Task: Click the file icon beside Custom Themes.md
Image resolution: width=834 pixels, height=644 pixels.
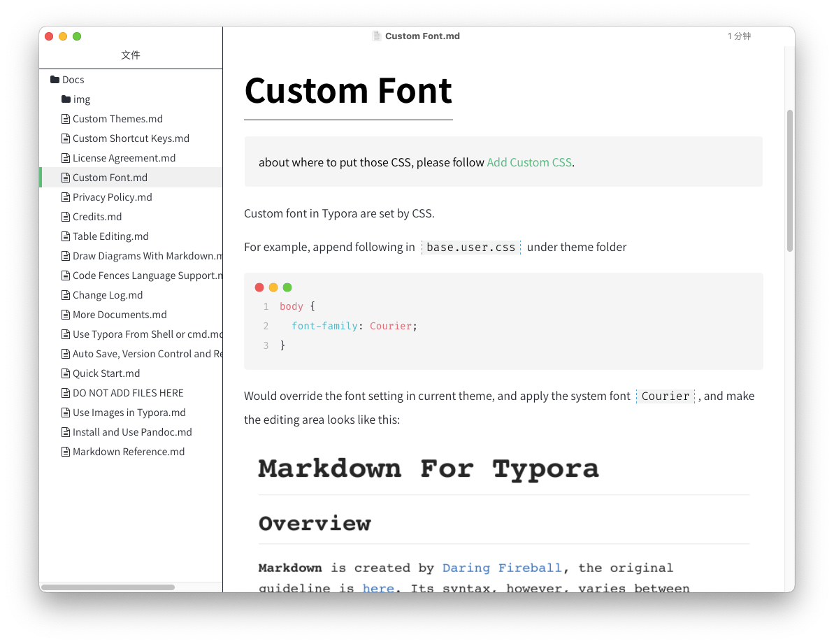Action: click(x=66, y=119)
